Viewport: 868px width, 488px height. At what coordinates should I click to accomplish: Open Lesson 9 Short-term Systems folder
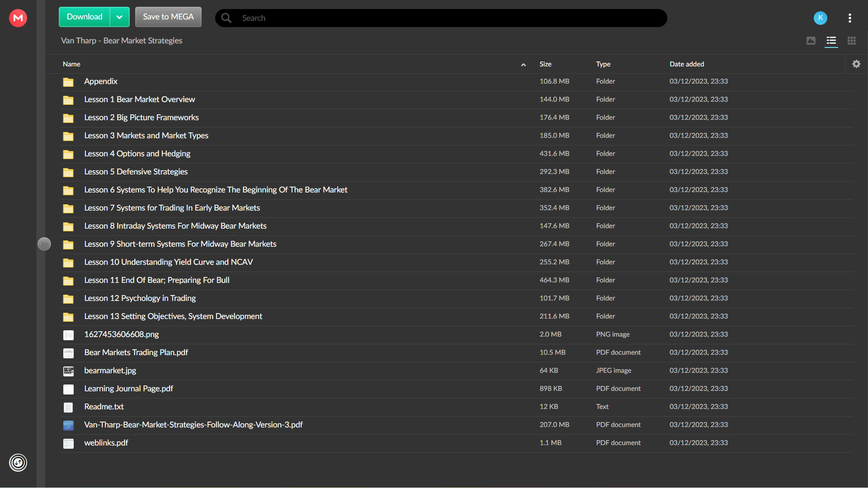pyautogui.click(x=180, y=244)
